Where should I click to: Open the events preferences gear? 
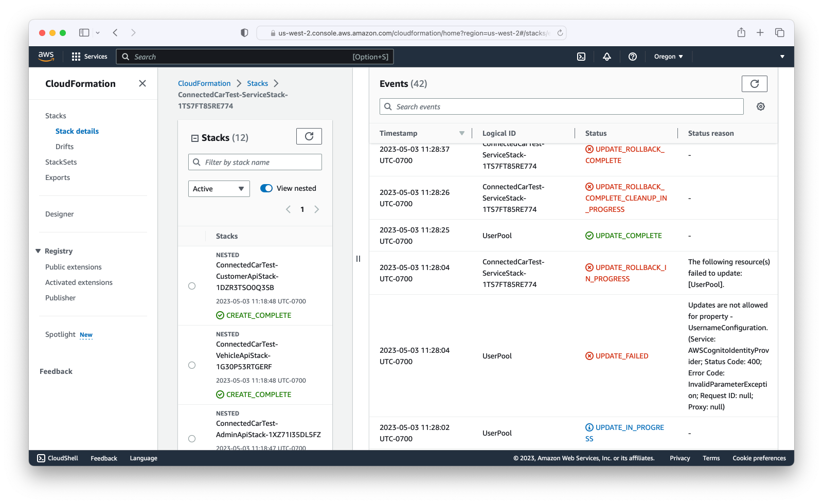761,106
